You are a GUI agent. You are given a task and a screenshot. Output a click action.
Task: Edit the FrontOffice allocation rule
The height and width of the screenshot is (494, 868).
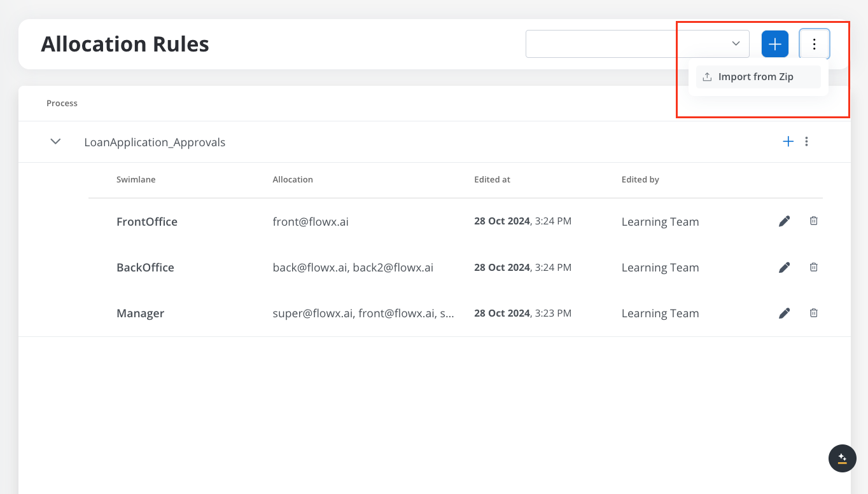[x=784, y=221]
